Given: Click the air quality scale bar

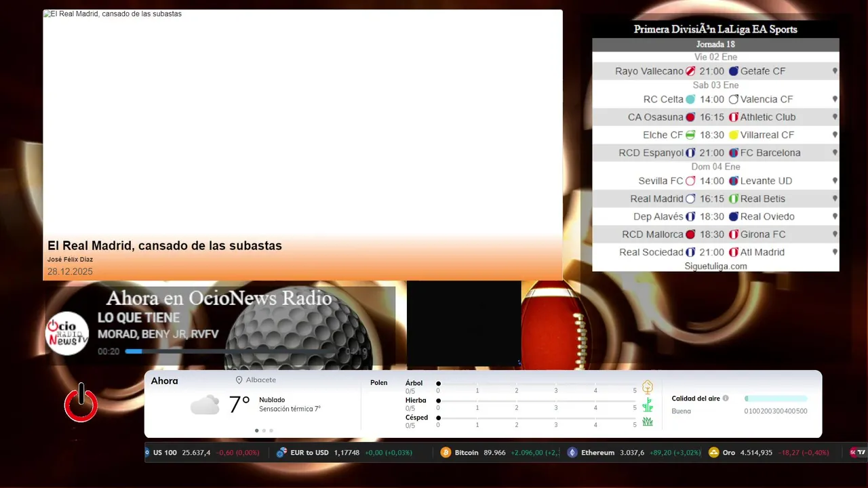Looking at the screenshot, I should click(776, 399).
